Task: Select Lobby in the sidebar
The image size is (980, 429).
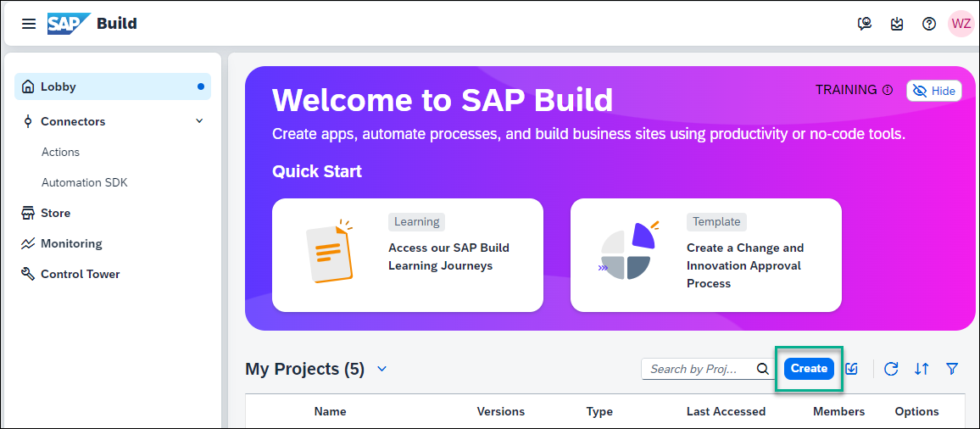Action: coord(113,87)
